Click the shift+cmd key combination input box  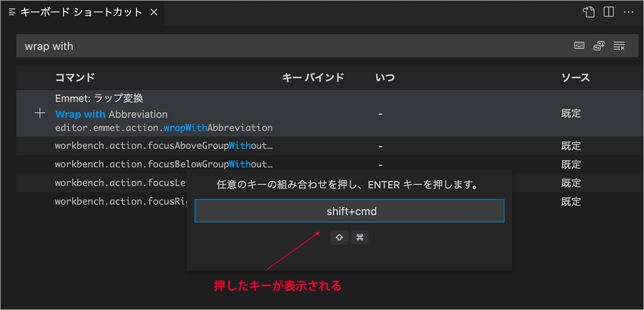[349, 211]
